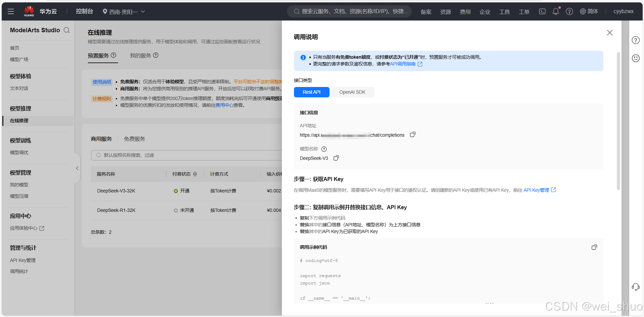Close the 调用说明 panel
The width and height of the screenshot is (644, 317).
point(610,33)
